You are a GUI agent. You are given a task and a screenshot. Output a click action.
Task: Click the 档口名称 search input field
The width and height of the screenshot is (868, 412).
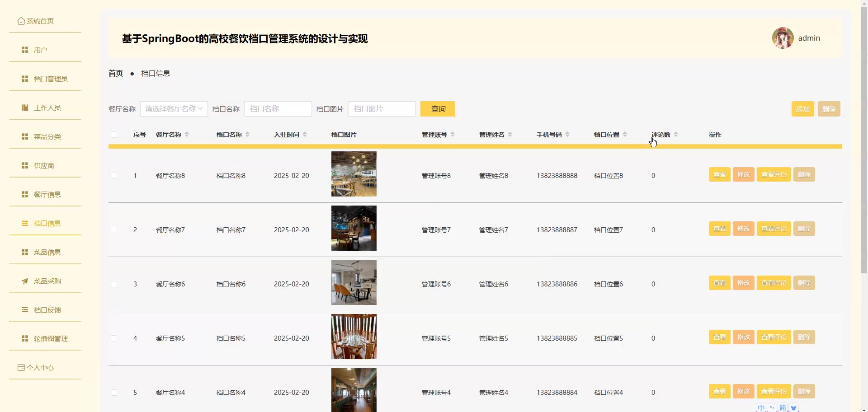(x=278, y=109)
